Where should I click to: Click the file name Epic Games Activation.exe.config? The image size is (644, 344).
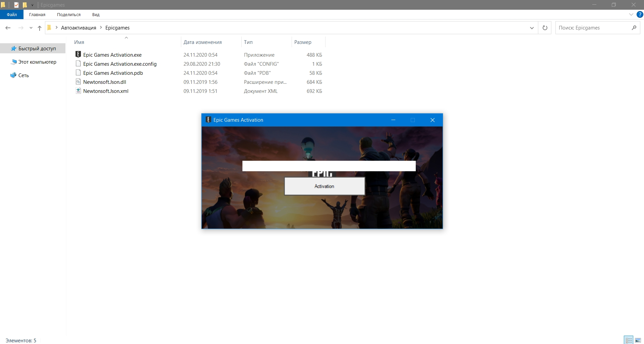(x=120, y=64)
